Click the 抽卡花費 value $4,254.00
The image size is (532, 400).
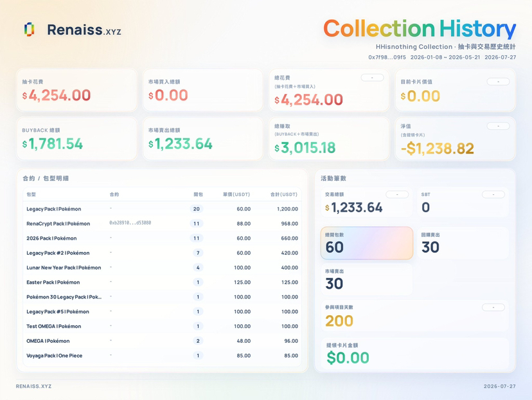coord(57,95)
